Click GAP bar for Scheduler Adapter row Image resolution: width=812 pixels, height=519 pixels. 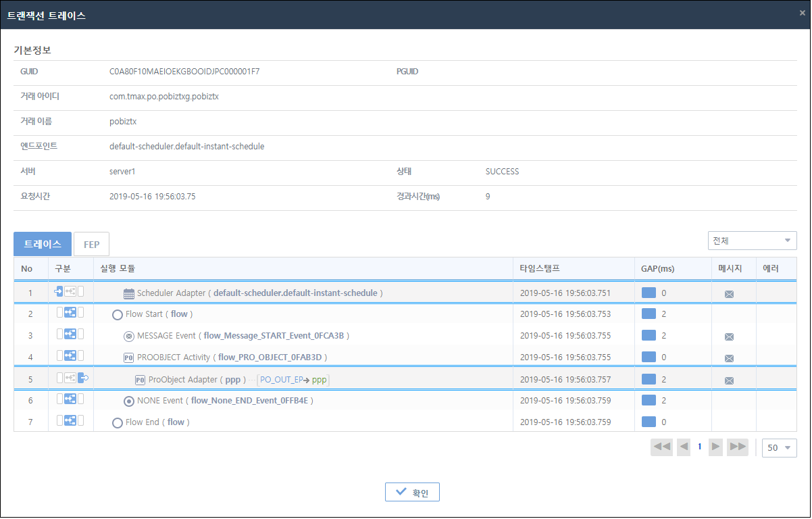pos(649,293)
